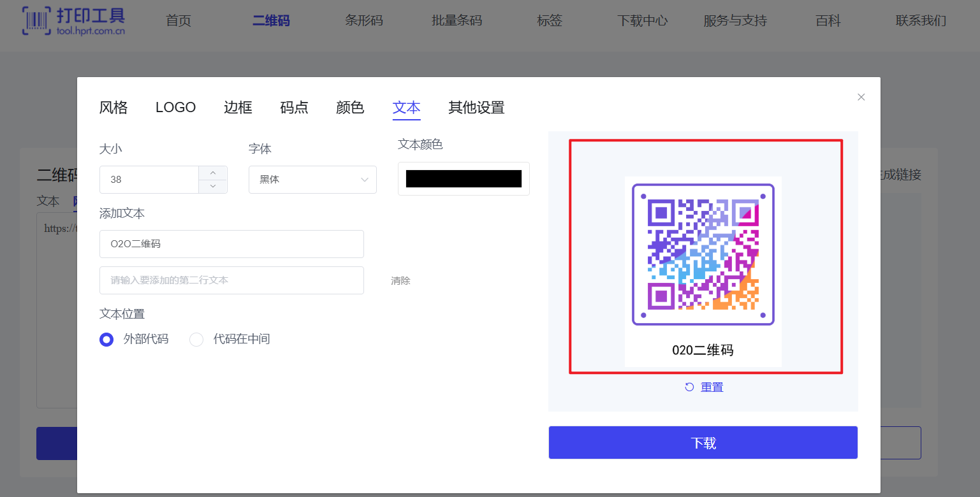This screenshot has height=497, width=980.
Task: Switch to the 边框 tab
Action: click(x=238, y=108)
